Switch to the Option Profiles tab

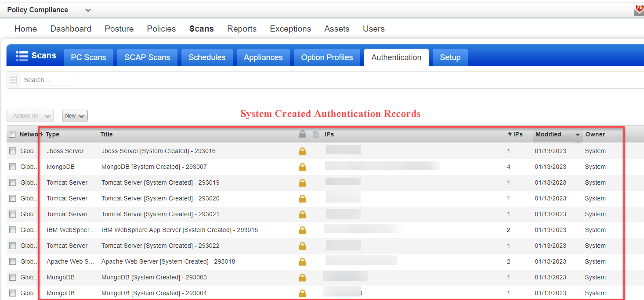pyautogui.click(x=327, y=57)
